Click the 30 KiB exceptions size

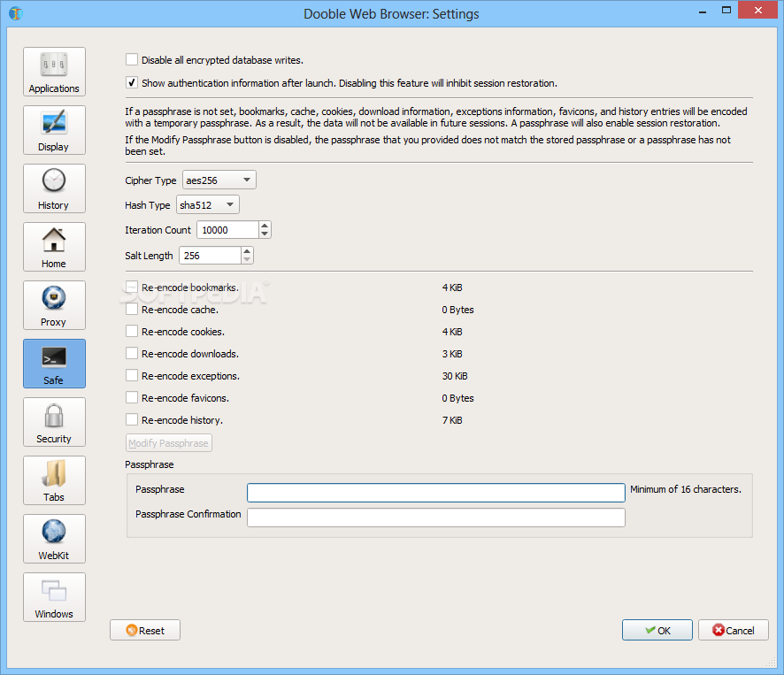455,376
